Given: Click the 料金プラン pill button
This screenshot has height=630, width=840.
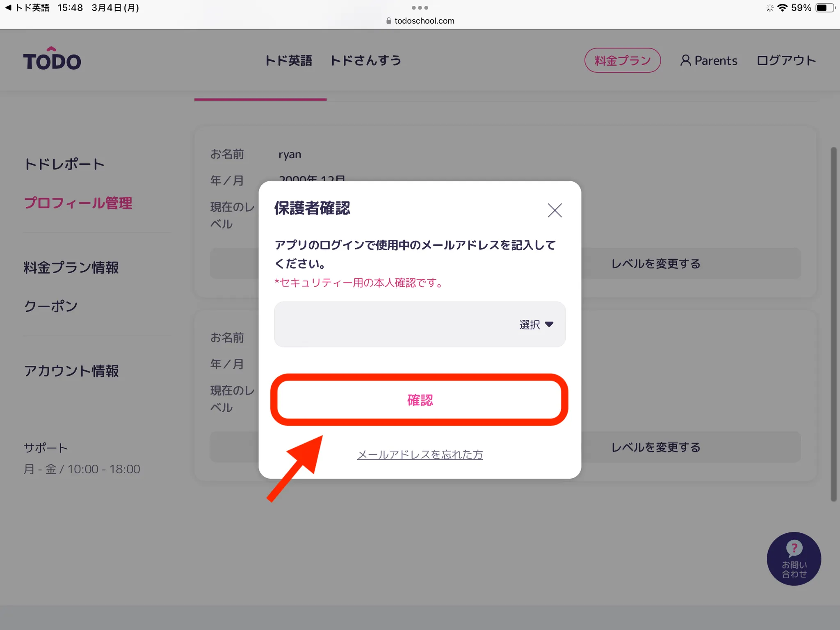Looking at the screenshot, I should pyautogui.click(x=622, y=61).
